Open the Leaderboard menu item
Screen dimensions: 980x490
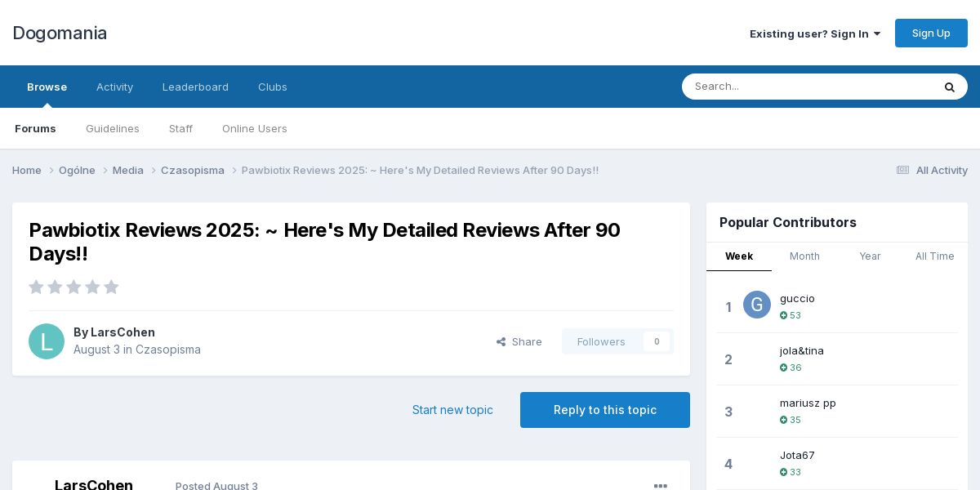pos(195,87)
